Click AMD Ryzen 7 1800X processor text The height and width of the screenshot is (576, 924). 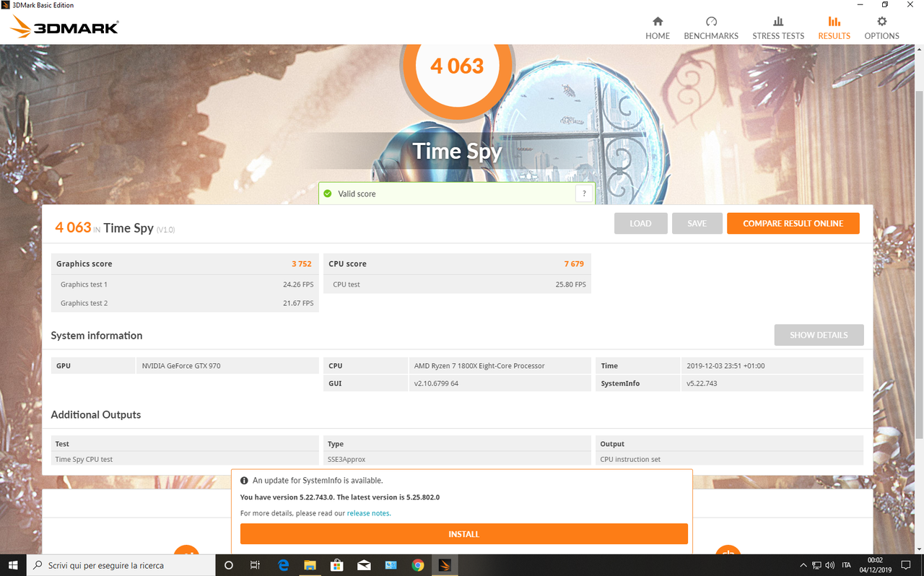pyautogui.click(x=479, y=366)
